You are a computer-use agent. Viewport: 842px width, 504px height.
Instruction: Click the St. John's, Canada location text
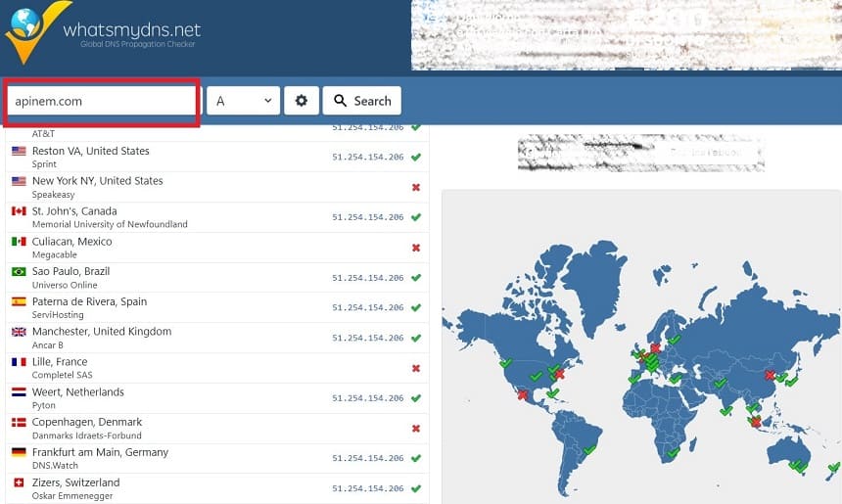pyautogui.click(x=74, y=211)
